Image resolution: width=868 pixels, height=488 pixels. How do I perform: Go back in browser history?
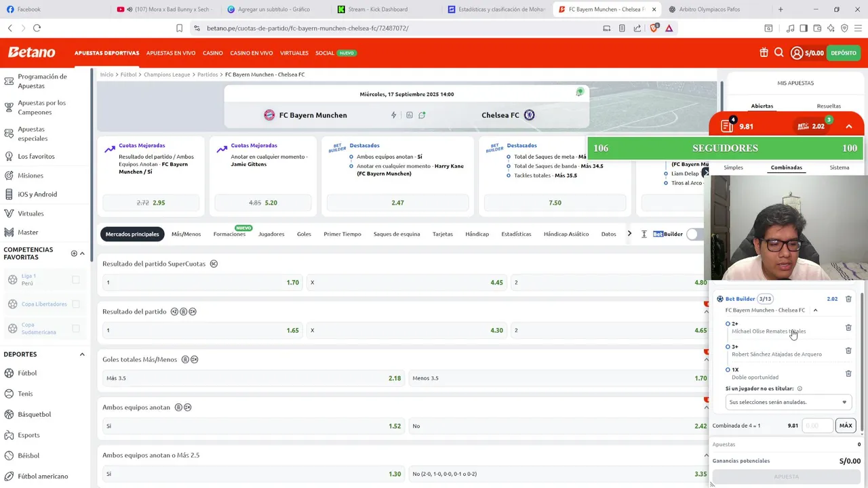pyautogui.click(x=10, y=28)
